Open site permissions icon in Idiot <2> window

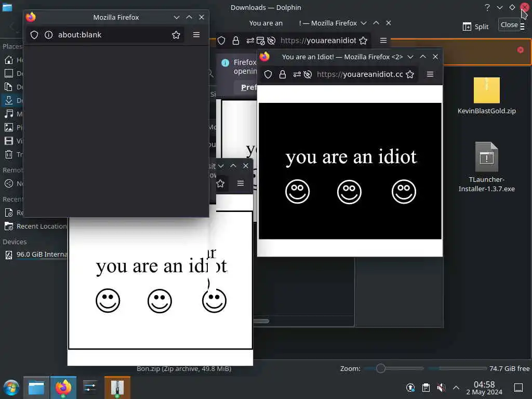point(297,74)
